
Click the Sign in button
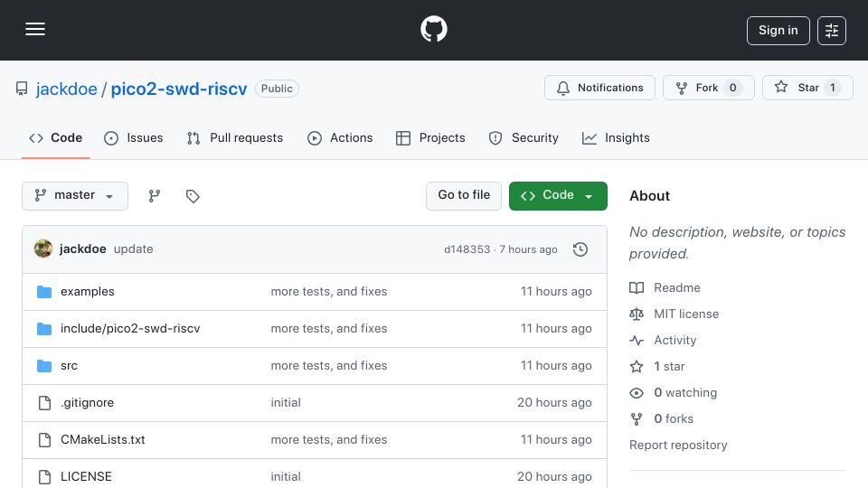tap(778, 31)
